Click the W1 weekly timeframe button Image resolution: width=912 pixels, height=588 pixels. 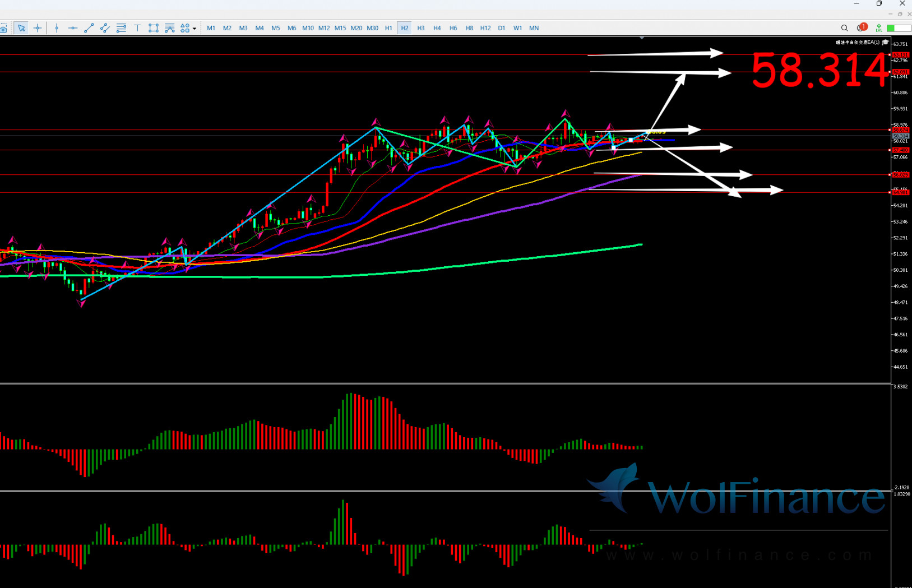pyautogui.click(x=518, y=28)
